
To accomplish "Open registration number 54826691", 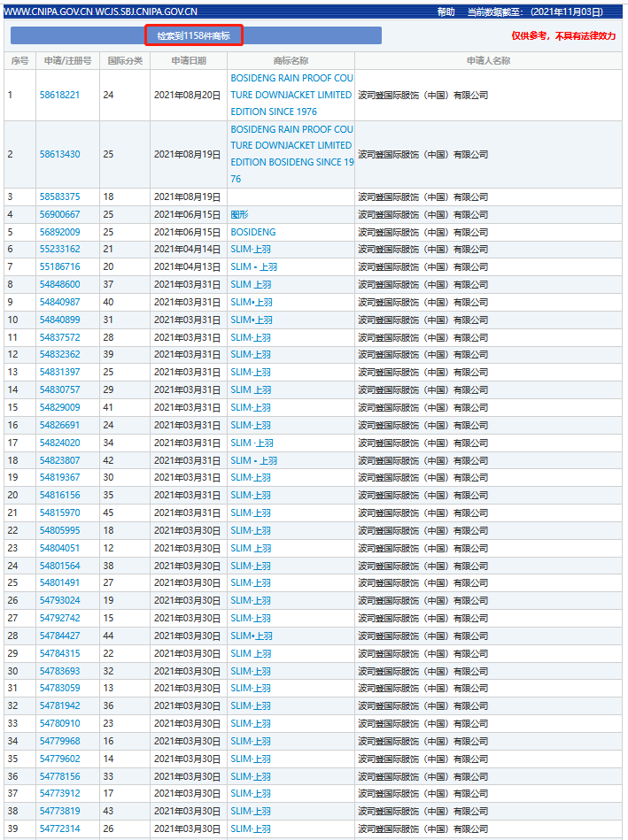I will [59, 426].
